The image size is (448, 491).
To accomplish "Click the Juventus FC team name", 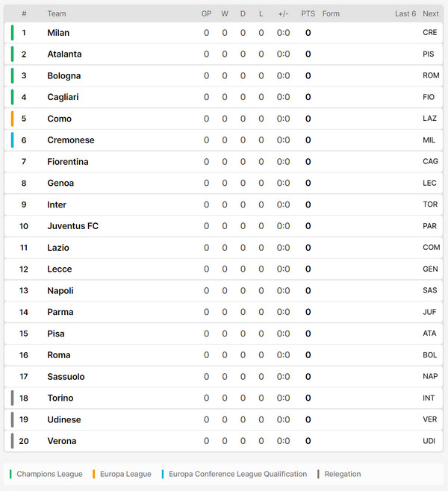I will tap(72, 226).
